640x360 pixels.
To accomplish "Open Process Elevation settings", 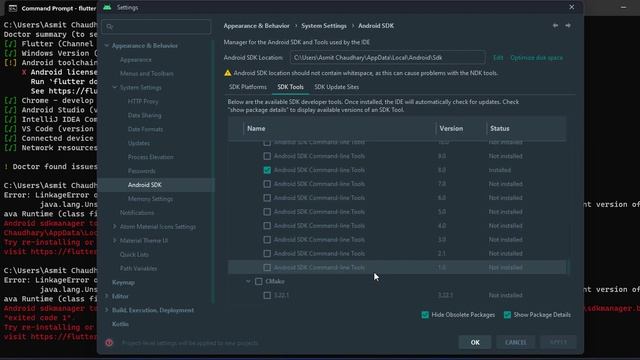I will (x=151, y=157).
